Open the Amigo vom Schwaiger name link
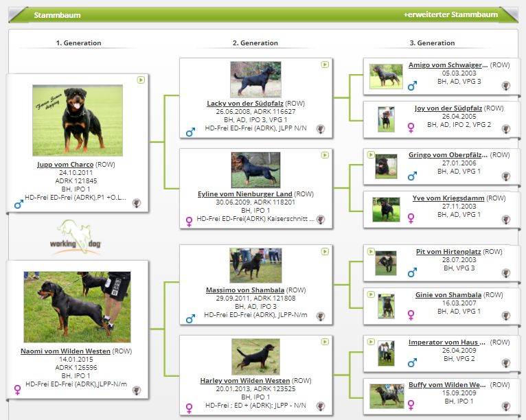Screen dimensions: 526x420 tap(448, 65)
